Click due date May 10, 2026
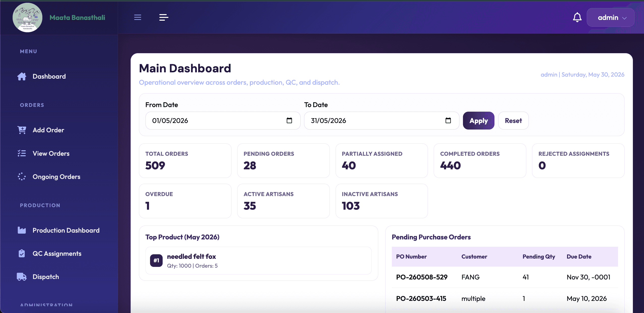 point(587,298)
